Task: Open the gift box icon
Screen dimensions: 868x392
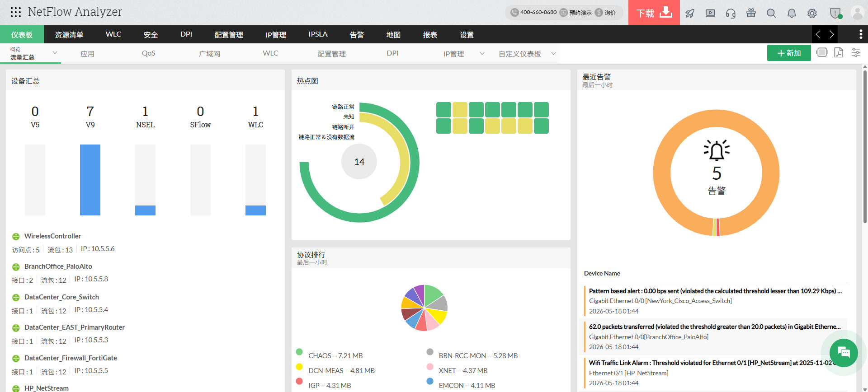Action: pyautogui.click(x=751, y=13)
